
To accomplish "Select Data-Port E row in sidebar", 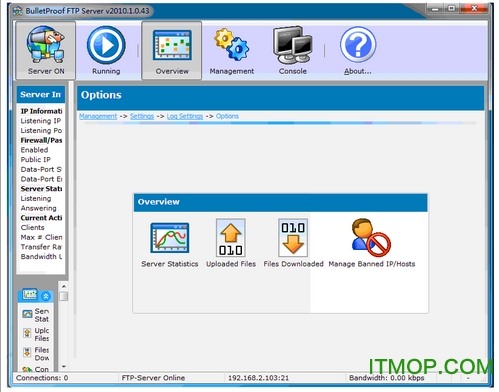I will (41, 179).
